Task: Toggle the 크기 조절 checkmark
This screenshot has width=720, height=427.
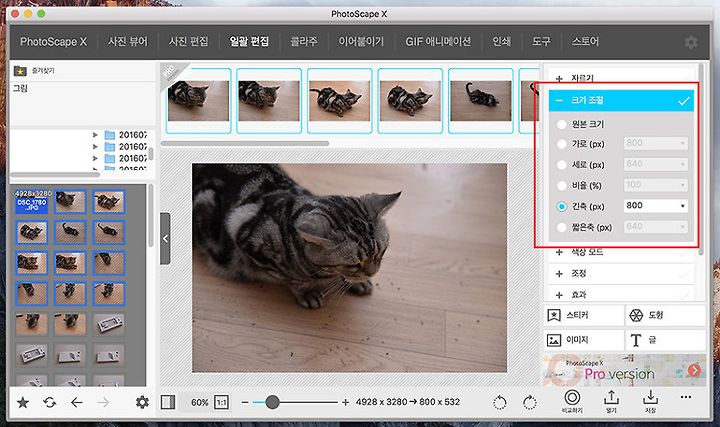Action: tap(684, 101)
